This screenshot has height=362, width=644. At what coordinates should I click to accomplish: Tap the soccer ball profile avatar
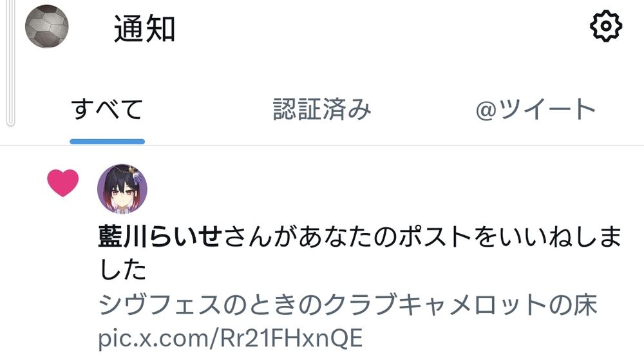tap(47, 26)
